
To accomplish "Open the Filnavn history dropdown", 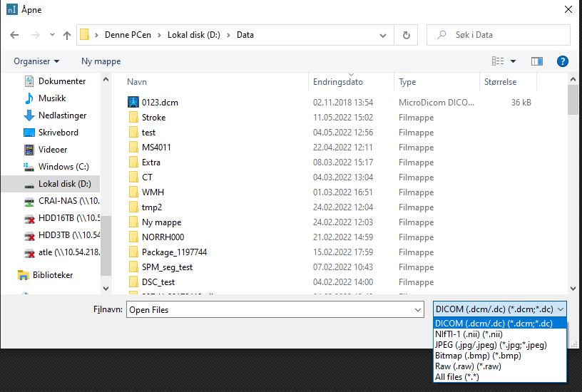I will pos(418,310).
